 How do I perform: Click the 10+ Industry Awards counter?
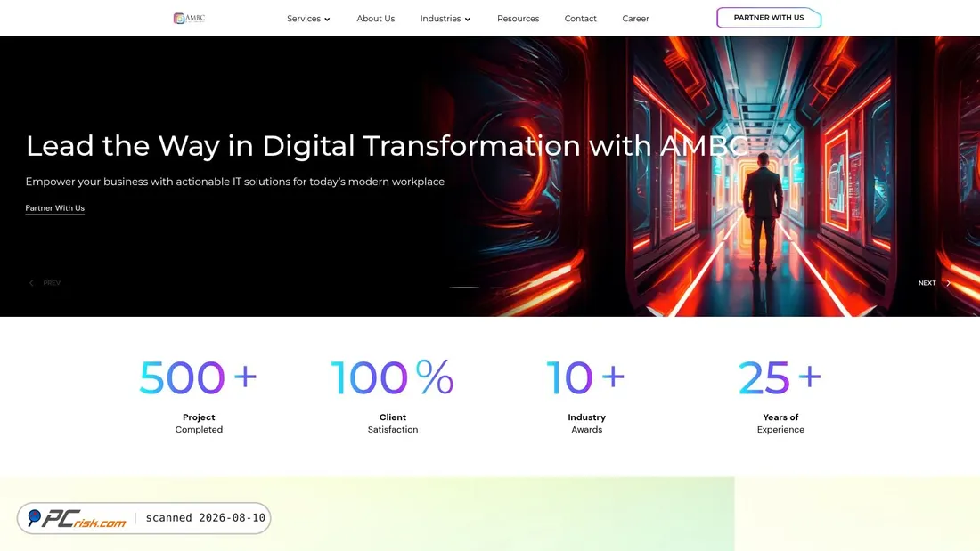pyautogui.click(x=586, y=395)
